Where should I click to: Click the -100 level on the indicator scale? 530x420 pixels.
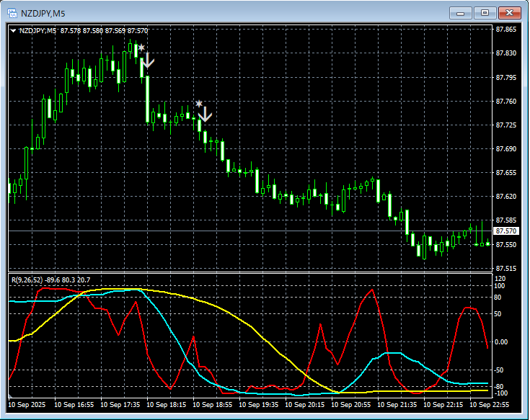(x=501, y=393)
